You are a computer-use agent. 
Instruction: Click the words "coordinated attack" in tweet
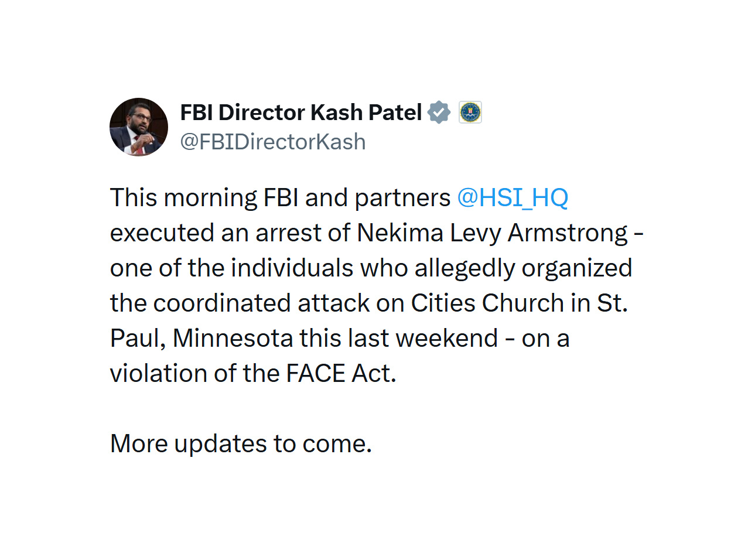tap(262, 303)
